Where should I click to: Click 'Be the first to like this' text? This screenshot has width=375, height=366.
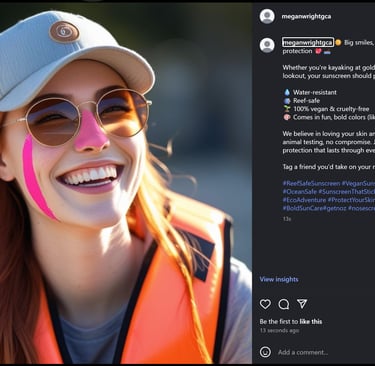[x=291, y=322]
